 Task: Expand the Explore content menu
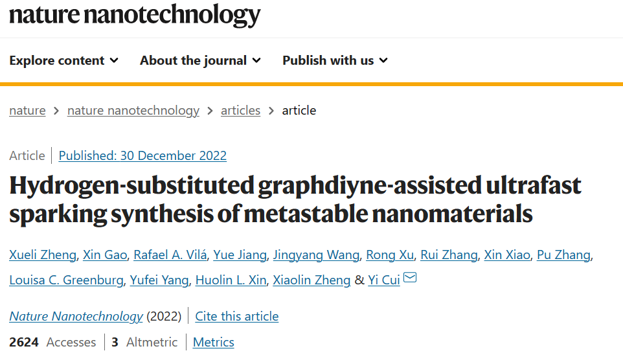pos(63,60)
